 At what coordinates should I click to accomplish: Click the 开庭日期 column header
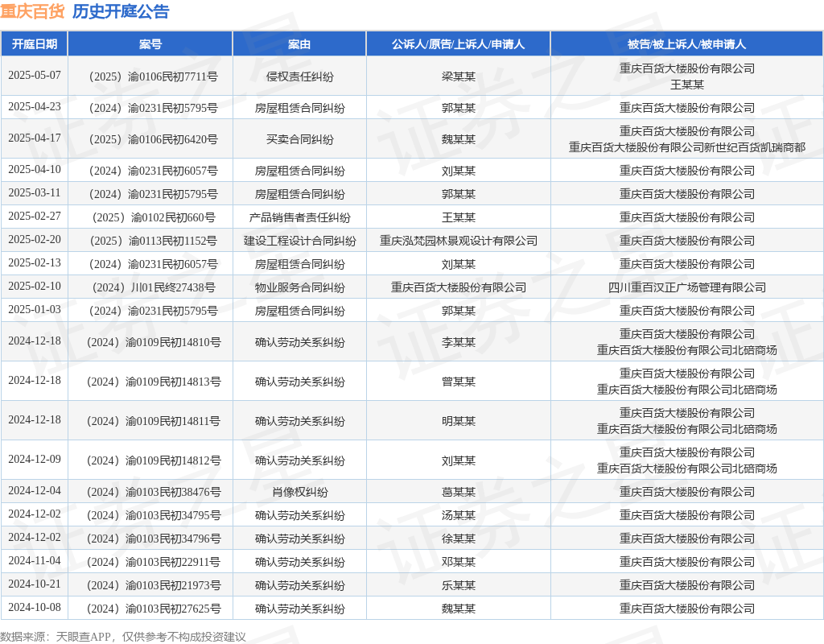click(x=34, y=44)
